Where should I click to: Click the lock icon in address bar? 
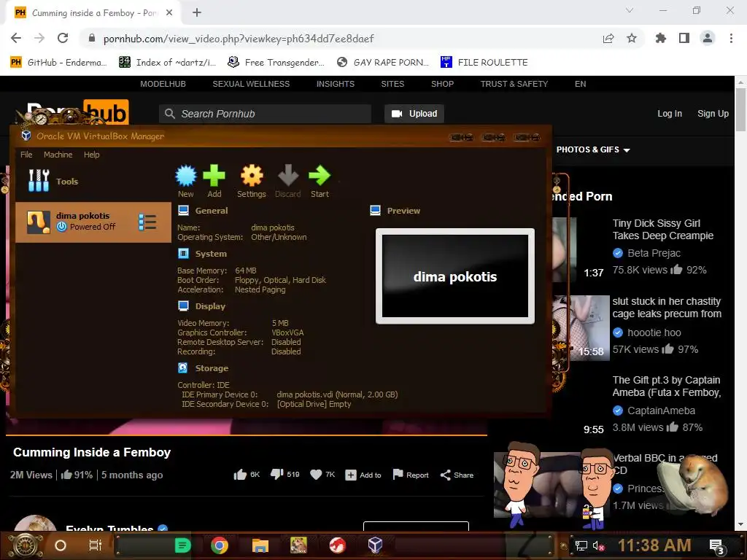coord(92,38)
